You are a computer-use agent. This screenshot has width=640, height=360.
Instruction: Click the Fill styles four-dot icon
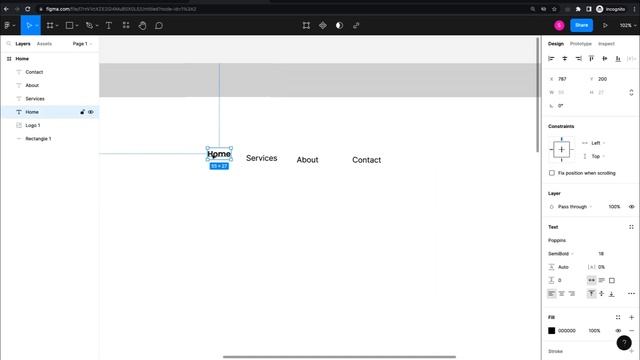click(x=618, y=317)
